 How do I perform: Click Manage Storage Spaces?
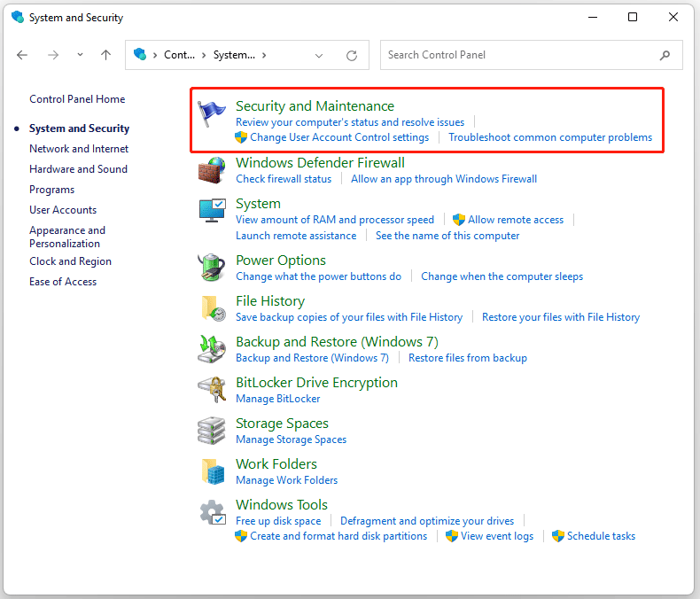291,440
